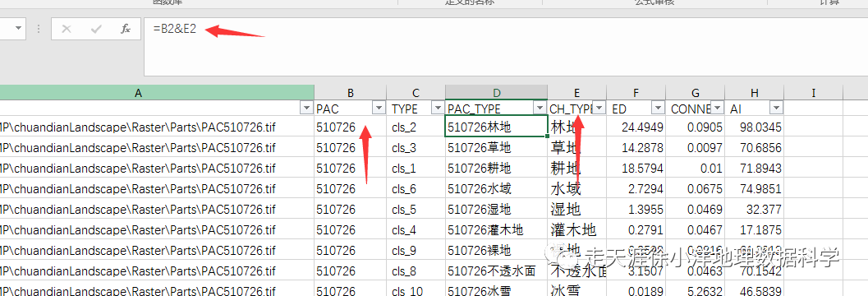Image resolution: width=868 pixels, height=296 pixels.
Task: Select column H header
Action: click(755, 93)
